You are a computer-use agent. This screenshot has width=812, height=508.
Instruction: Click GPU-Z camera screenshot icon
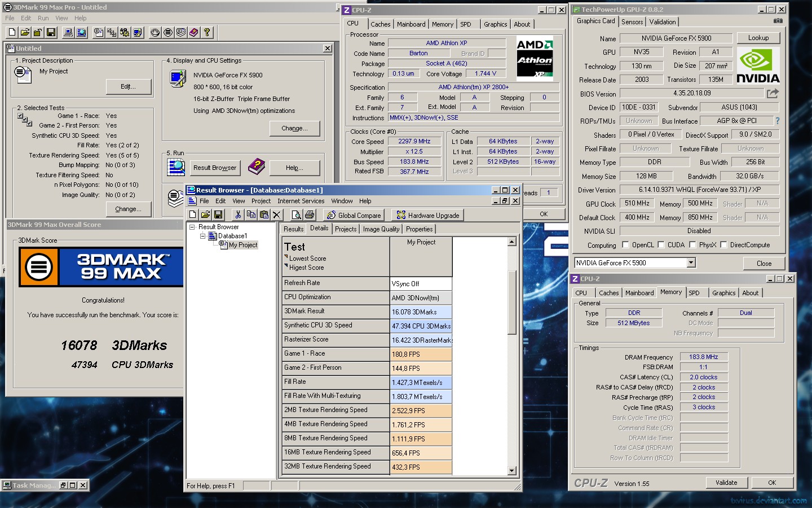pyautogui.click(x=778, y=21)
